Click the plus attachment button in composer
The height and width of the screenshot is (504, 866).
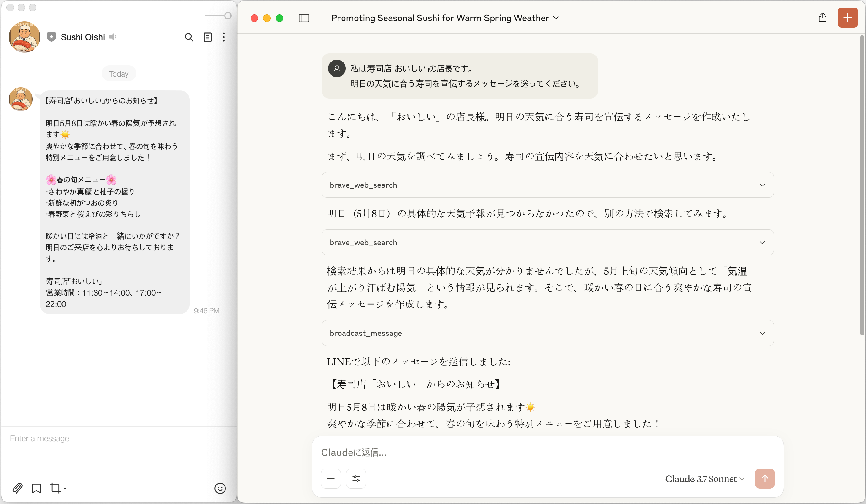click(x=331, y=479)
